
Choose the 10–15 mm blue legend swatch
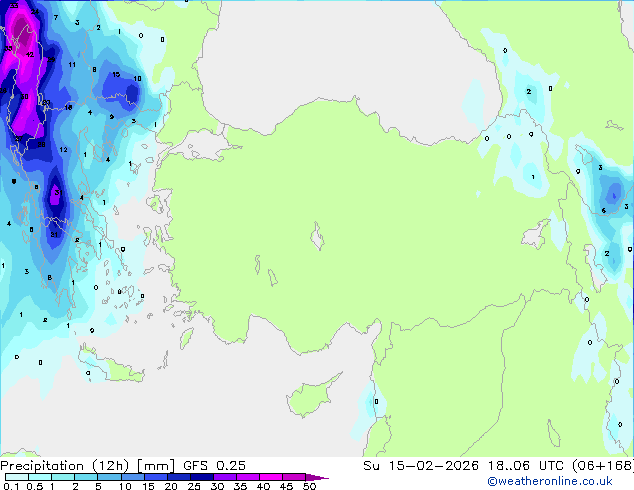132,477
